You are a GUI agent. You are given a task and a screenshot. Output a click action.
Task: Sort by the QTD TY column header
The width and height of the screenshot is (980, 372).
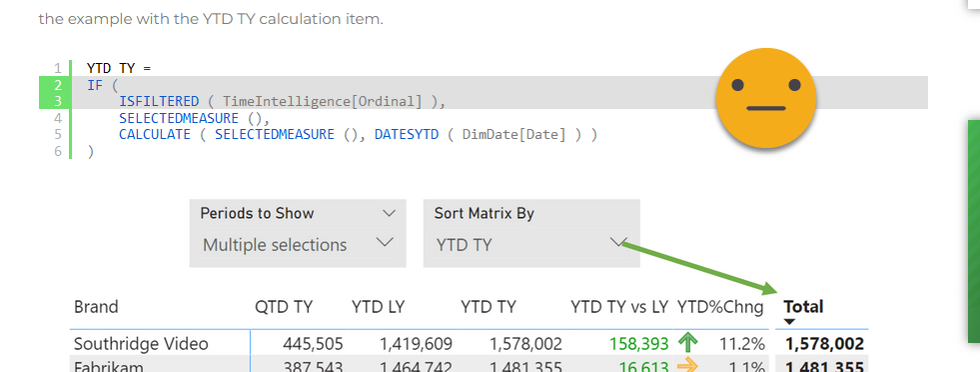point(284,307)
